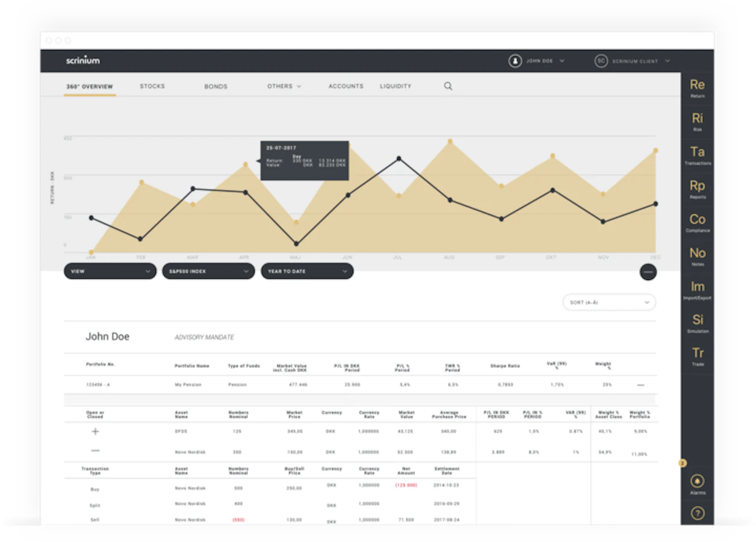Screen dimensions: 756x542
Task: Open the S&P500 INDEX dropdown
Action: 208,272
